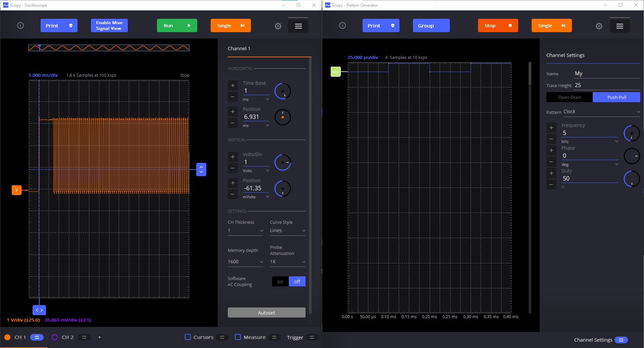Toggle Oscilloscope settings menu panel icon
The height and width of the screenshot is (348, 644).
pyautogui.click(x=298, y=26)
